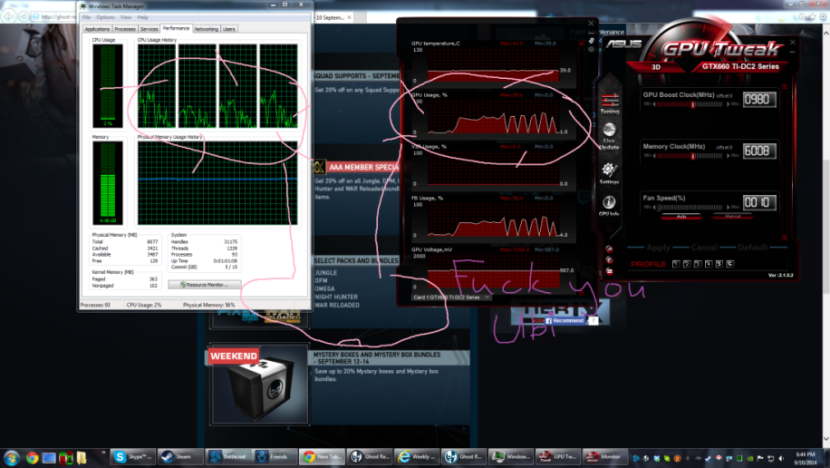Viewport: 830px width, 468px height.
Task: Click the Windows Start orb
Action: click(x=11, y=456)
